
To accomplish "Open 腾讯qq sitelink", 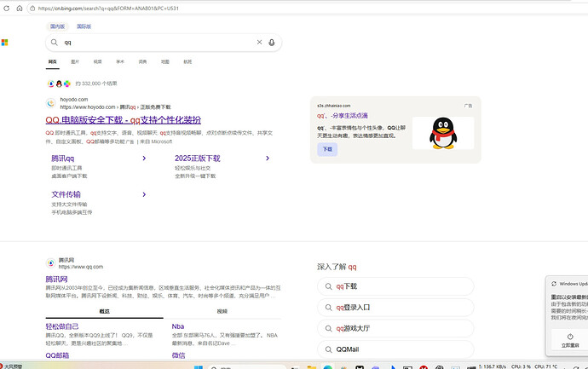I will tap(62, 159).
